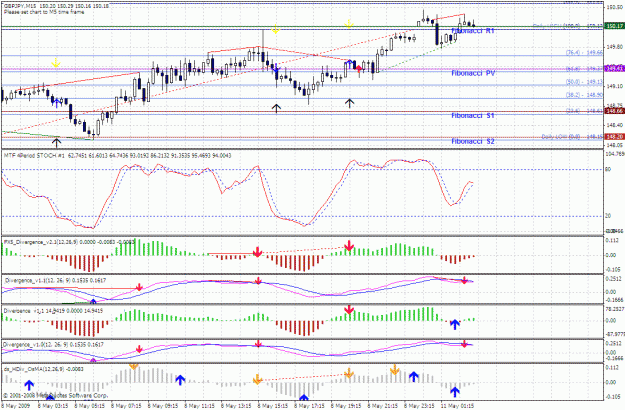Click red down arrow in Divergence v1.1 histogram pane
This screenshot has height=410, width=625.
point(349,310)
